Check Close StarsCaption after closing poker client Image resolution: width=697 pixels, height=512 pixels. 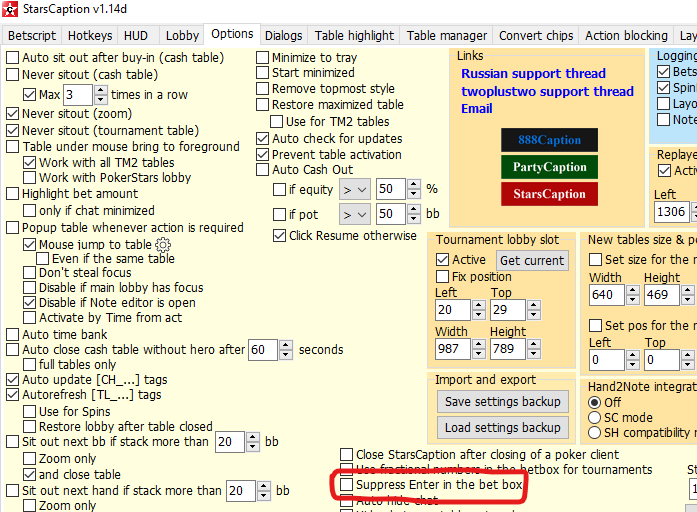pyautogui.click(x=346, y=454)
